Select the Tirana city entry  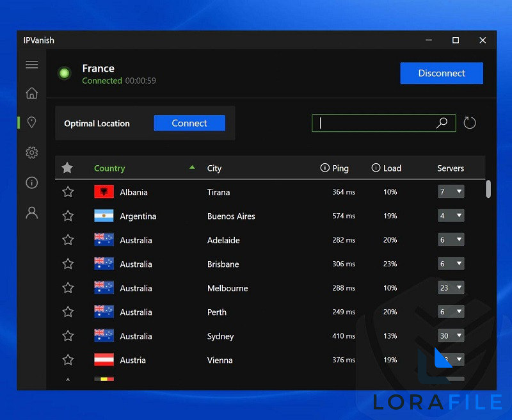click(x=218, y=192)
